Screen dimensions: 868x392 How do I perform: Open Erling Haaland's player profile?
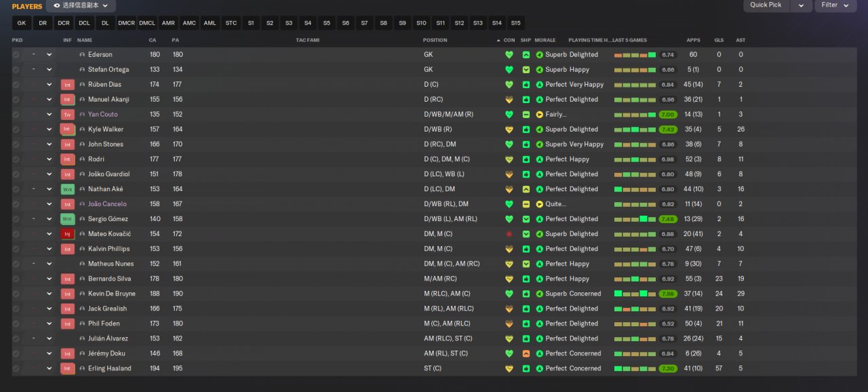pos(110,368)
